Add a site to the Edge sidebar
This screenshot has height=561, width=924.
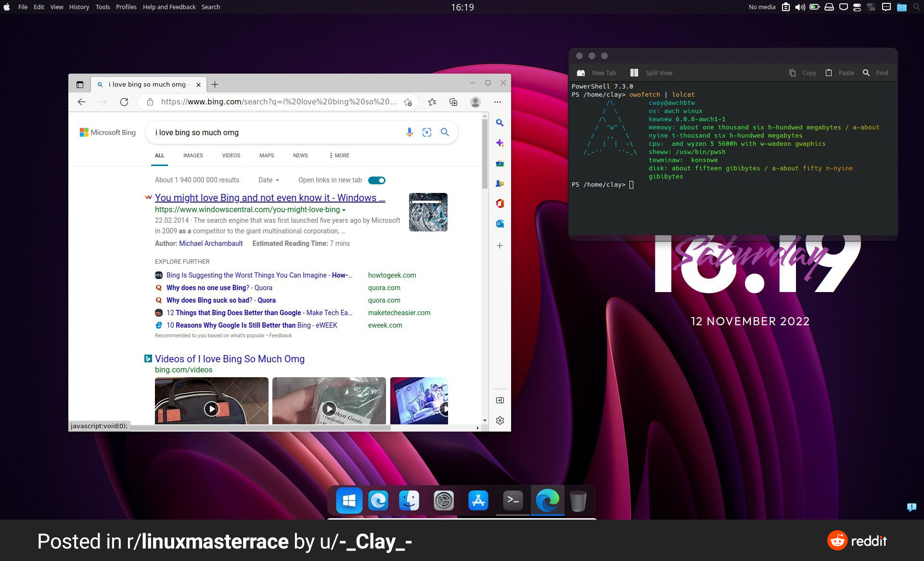[500, 246]
